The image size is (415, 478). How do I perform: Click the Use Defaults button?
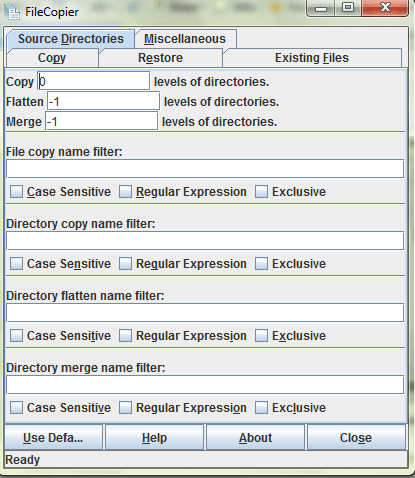(x=53, y=437)
